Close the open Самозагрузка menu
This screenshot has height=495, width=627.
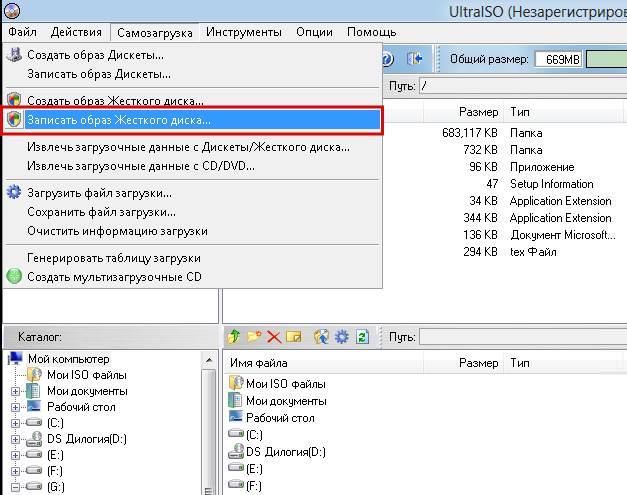tap(155, 32)
